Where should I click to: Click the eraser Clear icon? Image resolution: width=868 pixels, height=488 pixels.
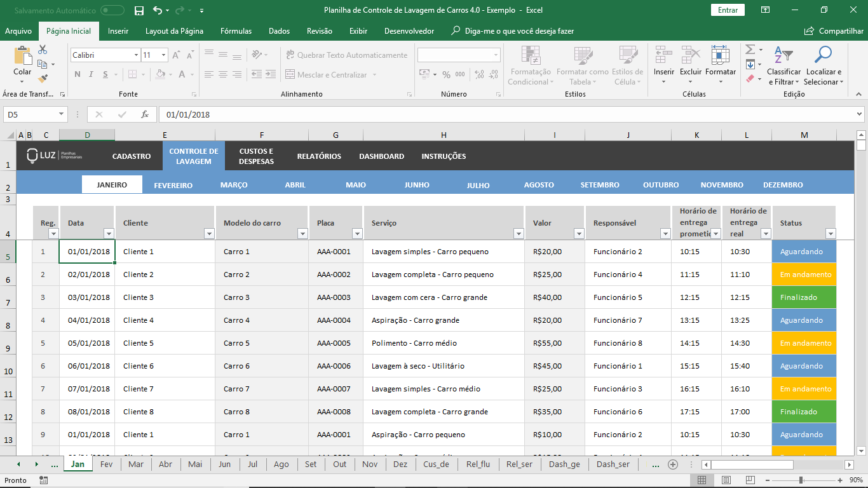pos(750,79)
